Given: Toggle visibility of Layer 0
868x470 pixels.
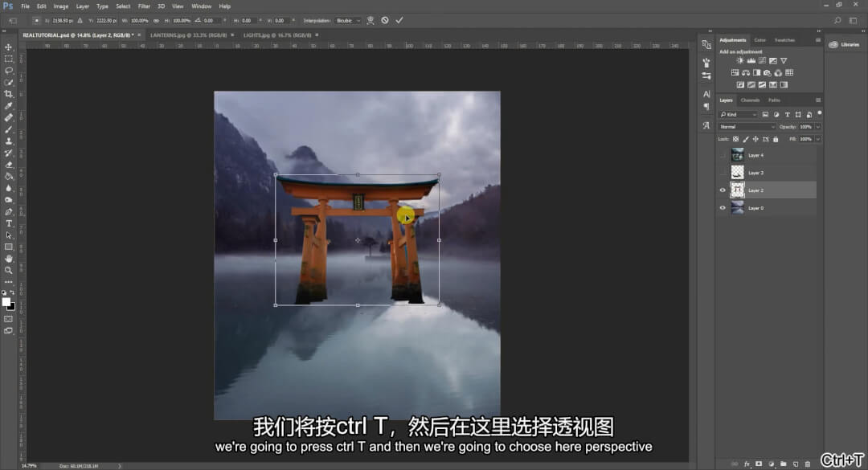Looking at the screenshot, I should (723, 208).
